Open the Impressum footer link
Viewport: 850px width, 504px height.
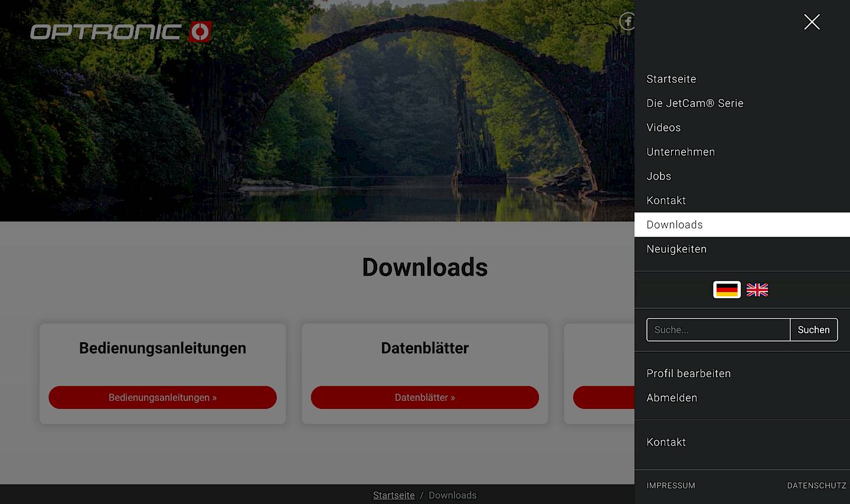671,486
